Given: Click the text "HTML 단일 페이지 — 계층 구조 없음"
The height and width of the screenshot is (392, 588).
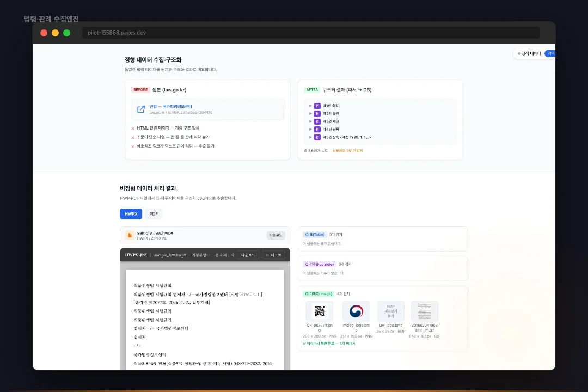Looking at the screenshot, I should (x=168, y=128).
